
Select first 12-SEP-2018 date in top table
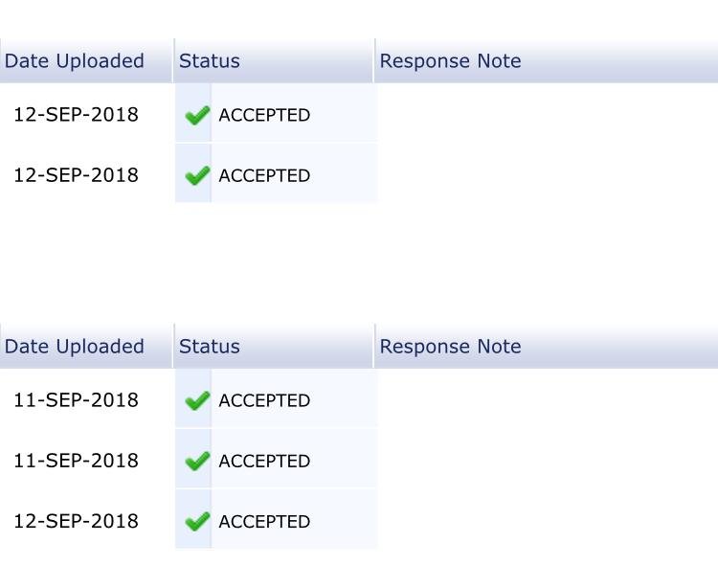(76, 115)
